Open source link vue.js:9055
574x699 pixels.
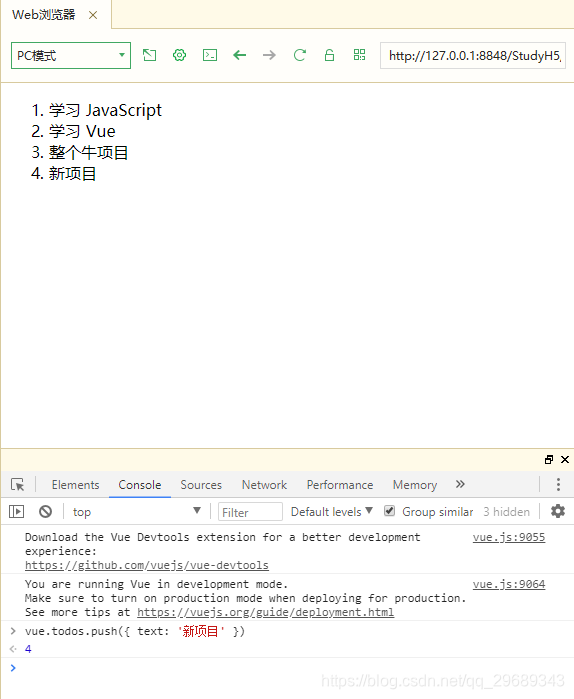click(x=509, y=537)
